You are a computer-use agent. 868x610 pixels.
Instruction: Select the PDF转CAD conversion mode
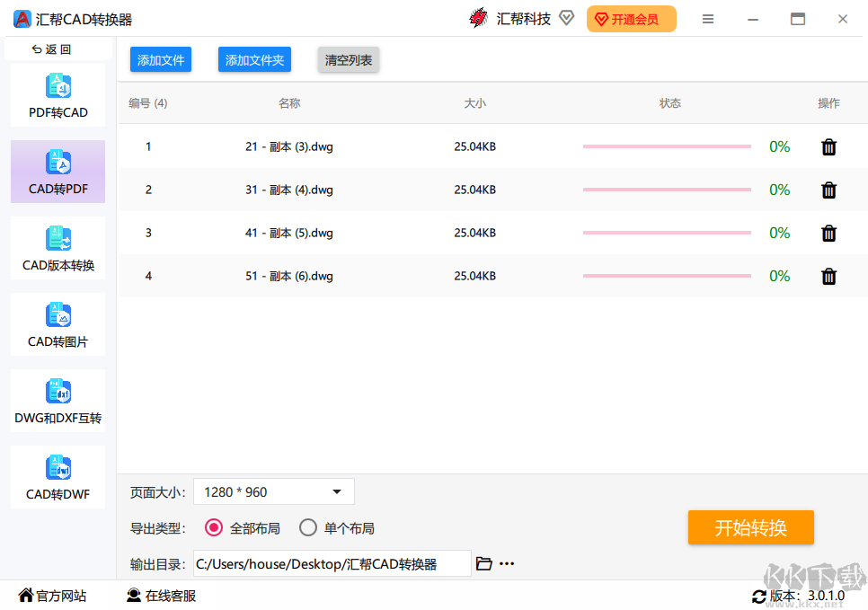(x=58, y=94)
